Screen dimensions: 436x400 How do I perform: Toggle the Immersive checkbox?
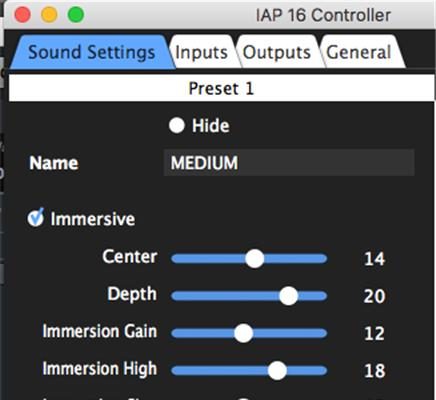(35, 218)
